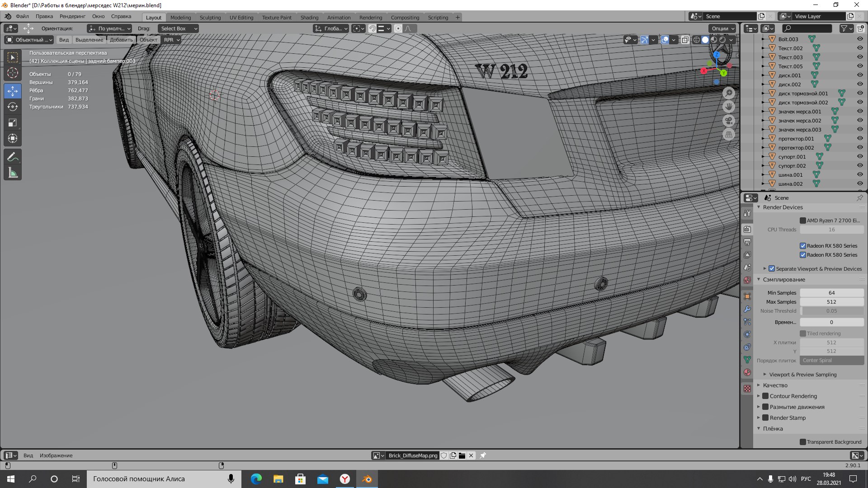Select the Select Box tool in the viewport toolbar
Screen dimensions: 868x488
pyautogui.click(x=13, y=57)
